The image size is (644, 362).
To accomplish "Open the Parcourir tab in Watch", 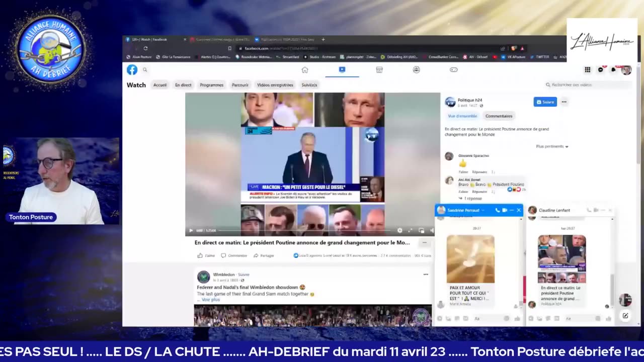I will click(x=240, y=85).
